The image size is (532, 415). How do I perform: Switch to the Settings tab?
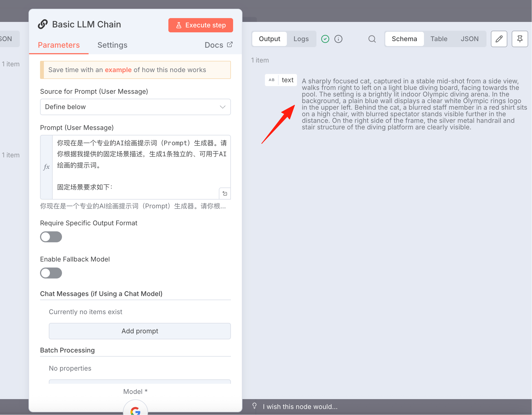coord(112,45)
